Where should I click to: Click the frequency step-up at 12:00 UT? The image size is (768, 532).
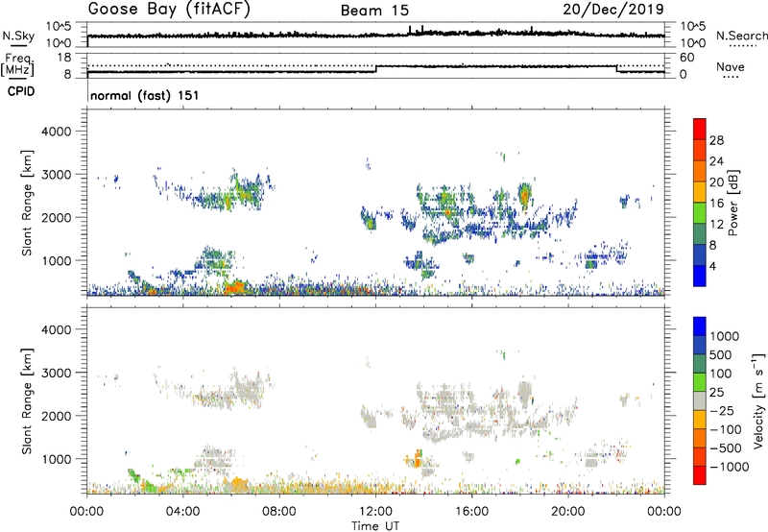pyautogui.click(x=375, y=69)
